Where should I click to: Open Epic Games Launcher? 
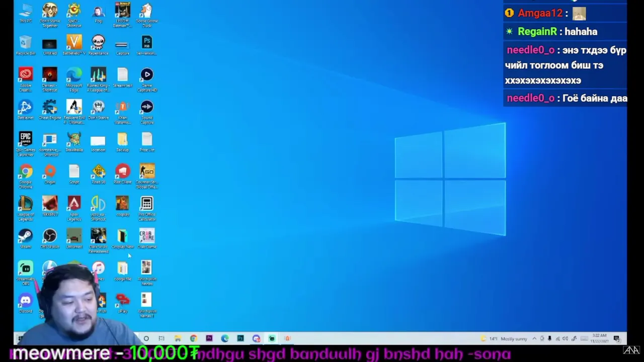pyautogui.click(x=25, y=144)
